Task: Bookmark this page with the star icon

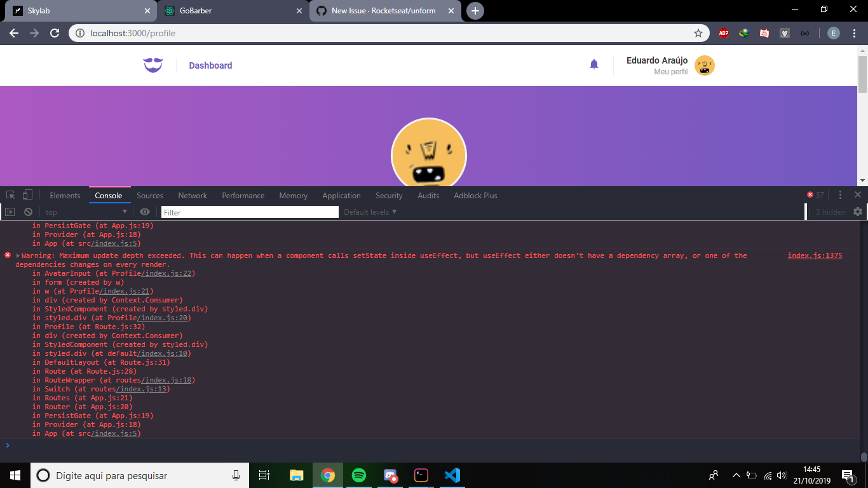Action: [x=698, y=33]
